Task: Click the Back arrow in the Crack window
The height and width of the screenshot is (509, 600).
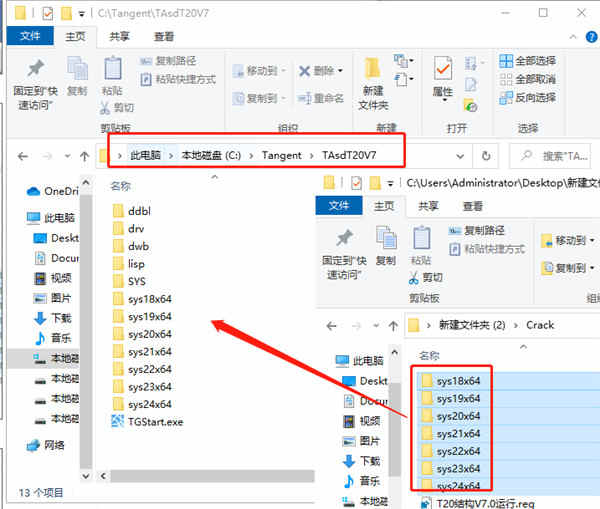Action: [331, 326]
